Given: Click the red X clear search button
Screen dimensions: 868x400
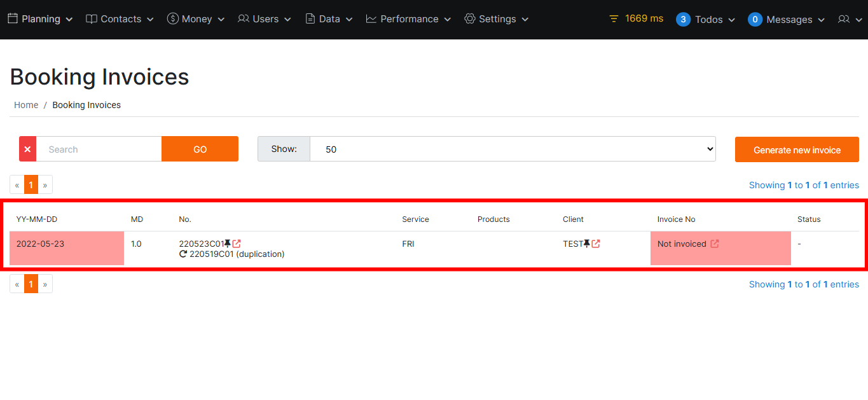Looking at the screenshot, I should (x=27, y=149).
